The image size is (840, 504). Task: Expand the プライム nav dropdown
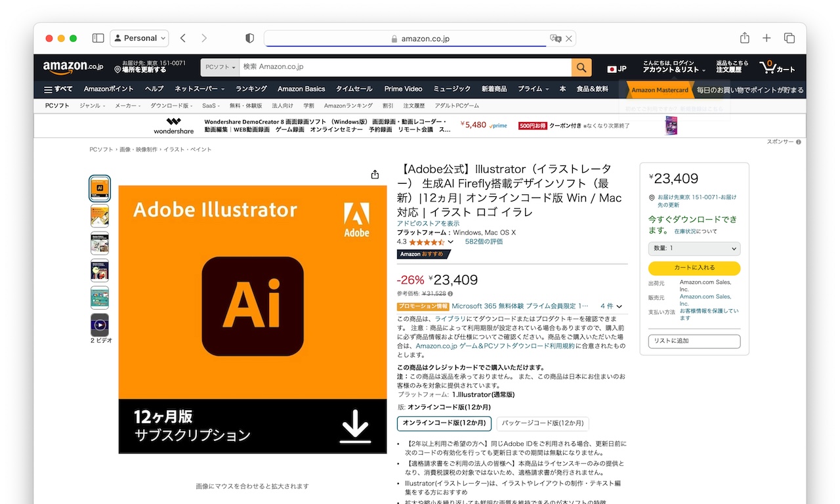pos(533,89)
